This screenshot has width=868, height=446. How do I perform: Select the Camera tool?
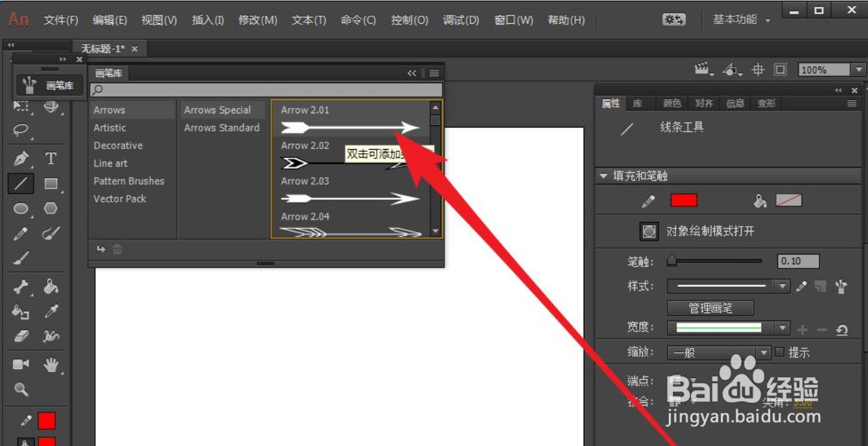point(21,364)
